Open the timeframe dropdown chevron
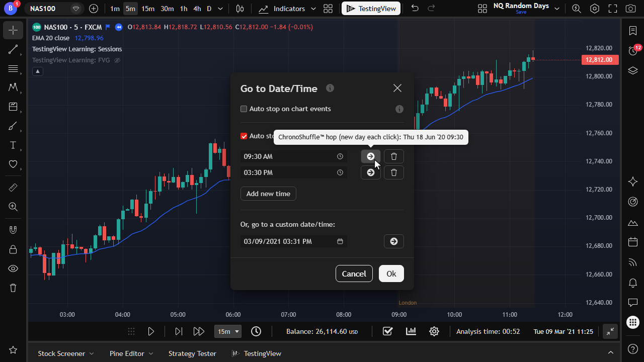The height and width of the screenshot is (362, 644). click(x=220, y=9)
